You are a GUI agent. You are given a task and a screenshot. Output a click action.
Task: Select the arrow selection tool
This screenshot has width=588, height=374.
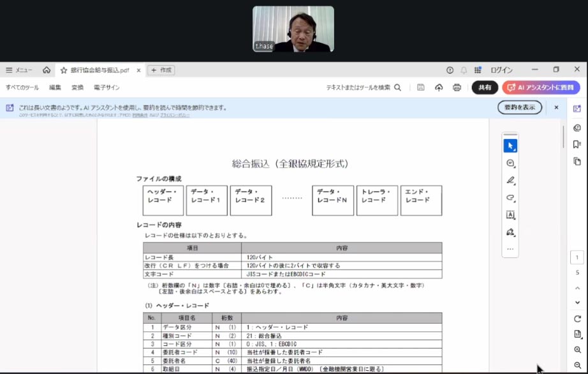(510, 145)
